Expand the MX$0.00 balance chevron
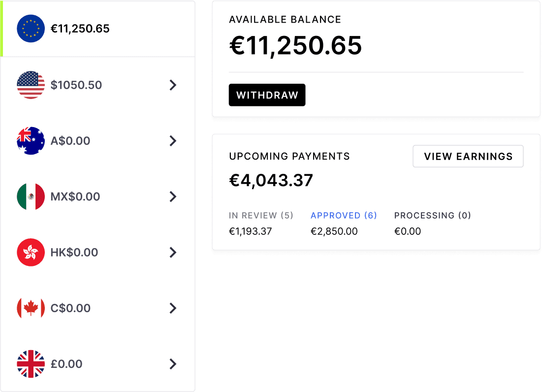Viewport: 543px width, 392px height. pyautogui.click(x=173, y=196)
